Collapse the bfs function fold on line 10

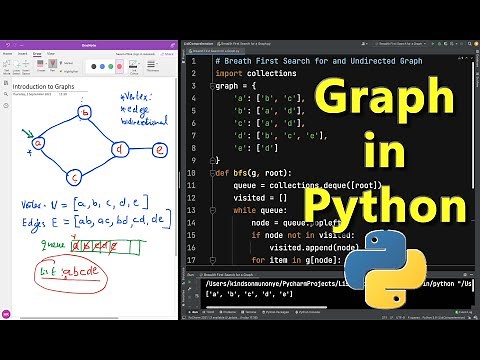click(x=212, y=173)
